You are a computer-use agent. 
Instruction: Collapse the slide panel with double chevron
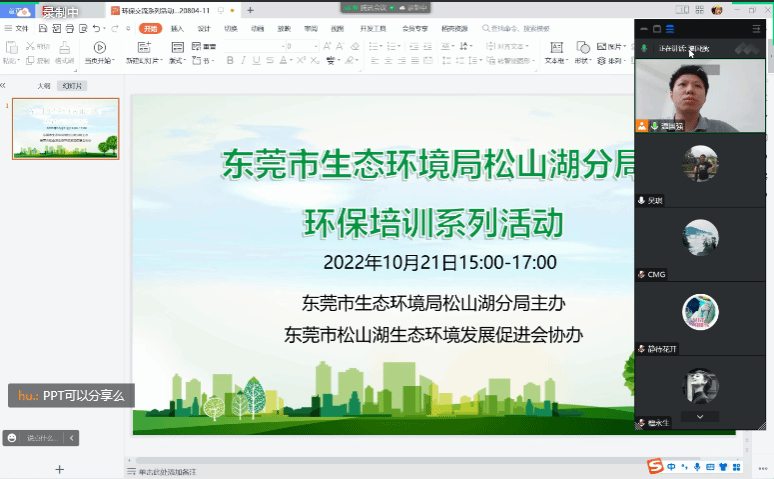pyautogui.click(x=5, y=86)
